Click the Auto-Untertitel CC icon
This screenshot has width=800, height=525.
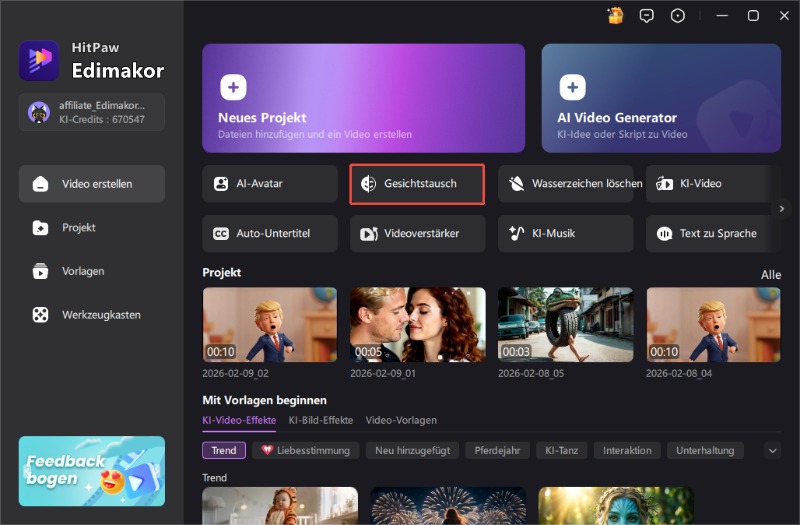coord(221,233)
